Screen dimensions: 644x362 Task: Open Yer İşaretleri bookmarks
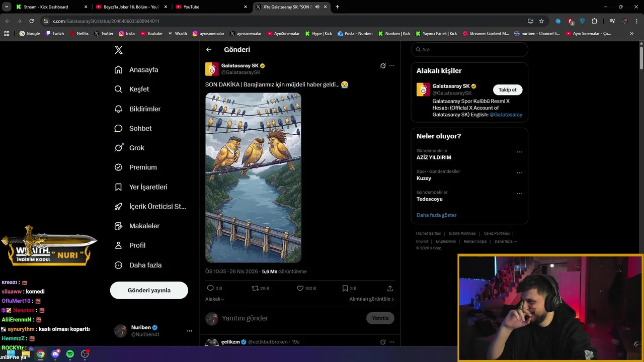(141, 187)
